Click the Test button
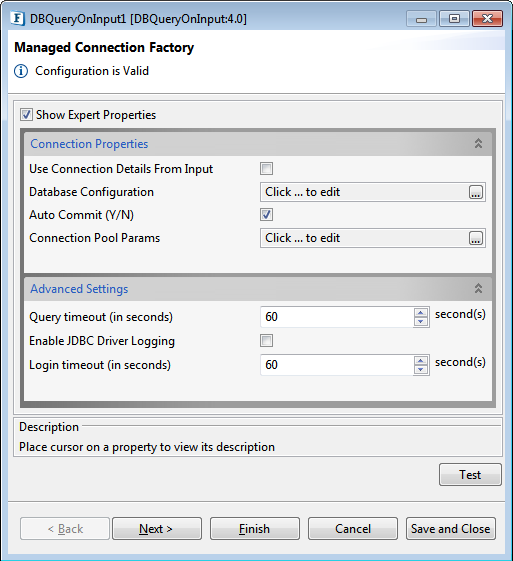 pos(470,475)
